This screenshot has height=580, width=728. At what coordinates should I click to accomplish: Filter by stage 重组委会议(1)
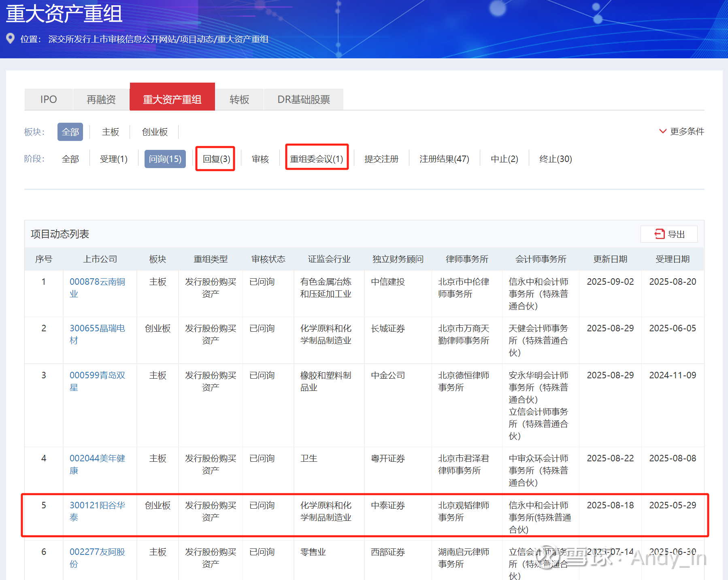[317, 159]
